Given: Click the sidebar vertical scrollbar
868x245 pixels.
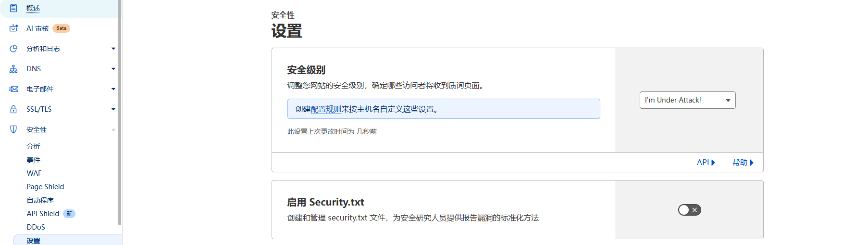Looking at the screenshot, I should click(x=120, y=113).
